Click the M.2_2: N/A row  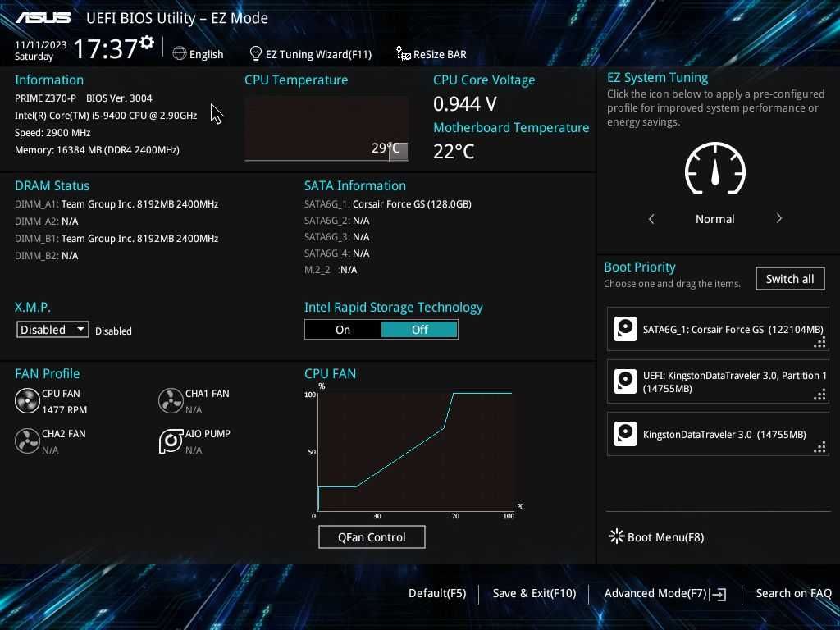(331, 269)
